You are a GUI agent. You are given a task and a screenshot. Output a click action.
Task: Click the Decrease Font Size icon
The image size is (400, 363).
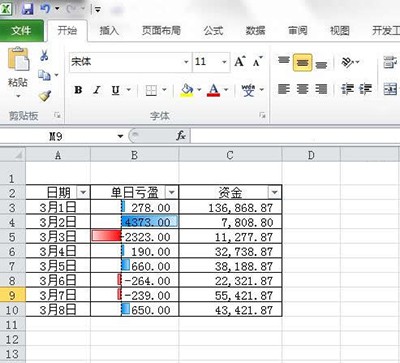coord(257,62)
